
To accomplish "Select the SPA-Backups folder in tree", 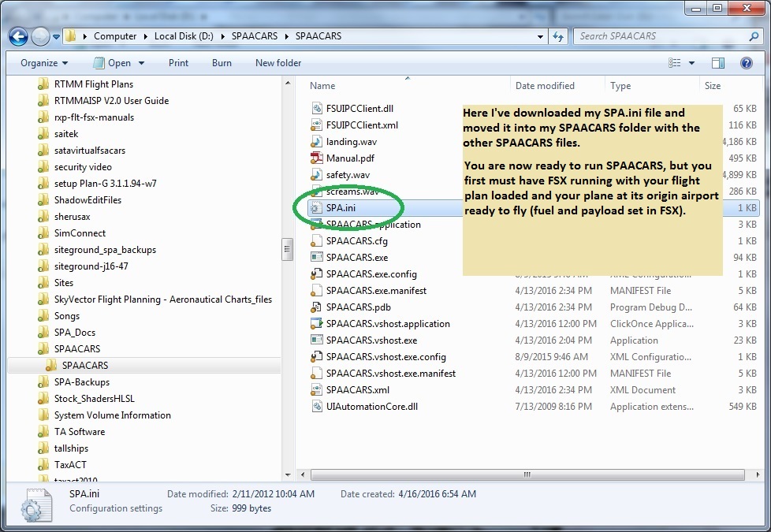I will [x=82, y=382].
